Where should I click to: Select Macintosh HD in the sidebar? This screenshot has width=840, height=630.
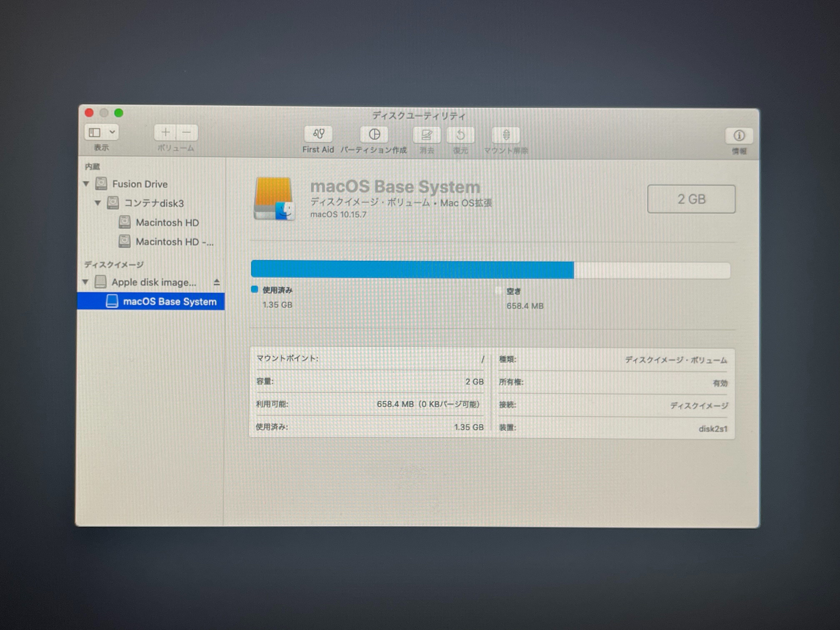168,222
